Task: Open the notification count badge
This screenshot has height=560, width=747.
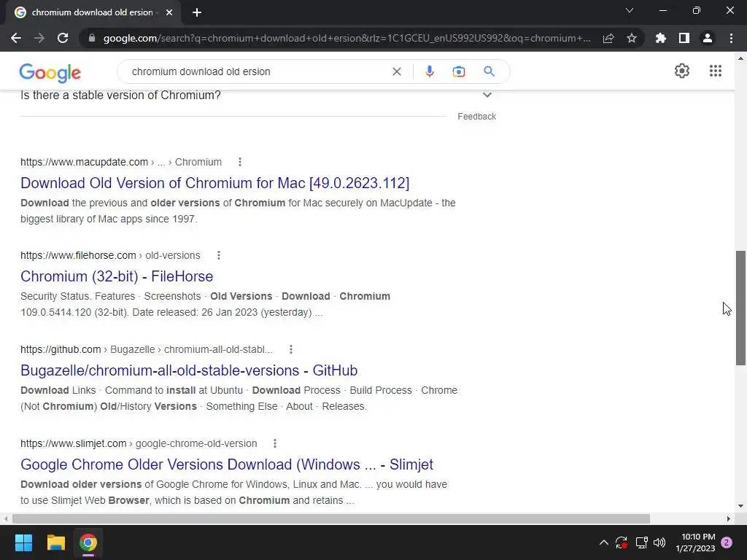Action: tap(727, 542)
